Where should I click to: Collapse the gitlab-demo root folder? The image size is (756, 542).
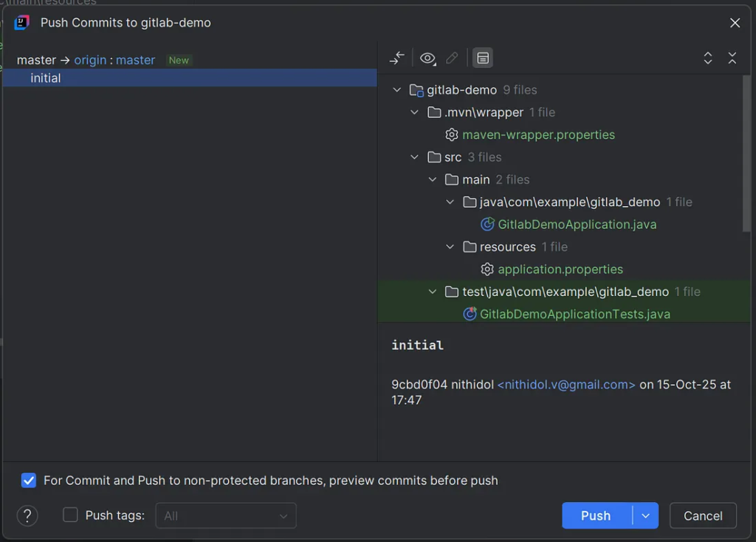tap(397, 90)
